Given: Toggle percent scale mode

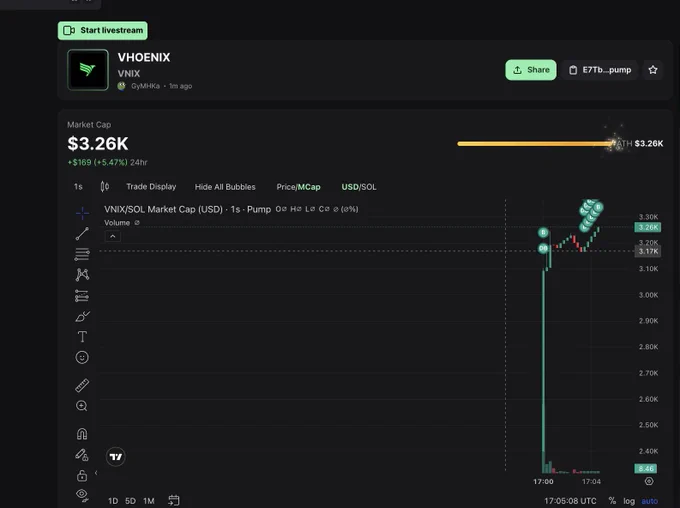Looking at the screenshot, I should tap(612, 501).
